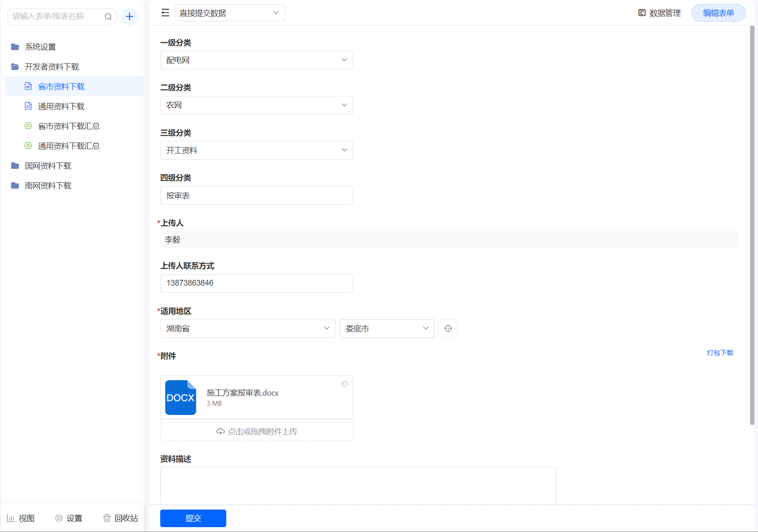The width and height of the screenshot is (758, 532).
Task: Open the 直接提交数据 mode dropdown
Action: [x=229, y=13]
